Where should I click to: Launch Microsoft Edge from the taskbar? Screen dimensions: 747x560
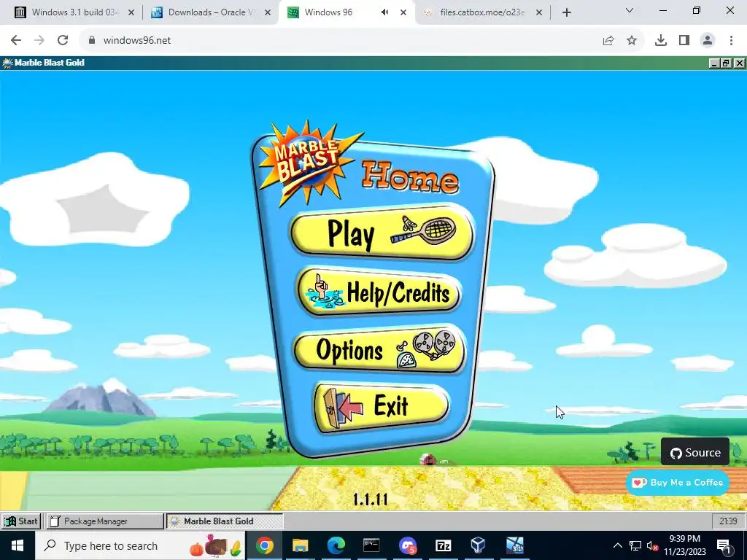336,545
